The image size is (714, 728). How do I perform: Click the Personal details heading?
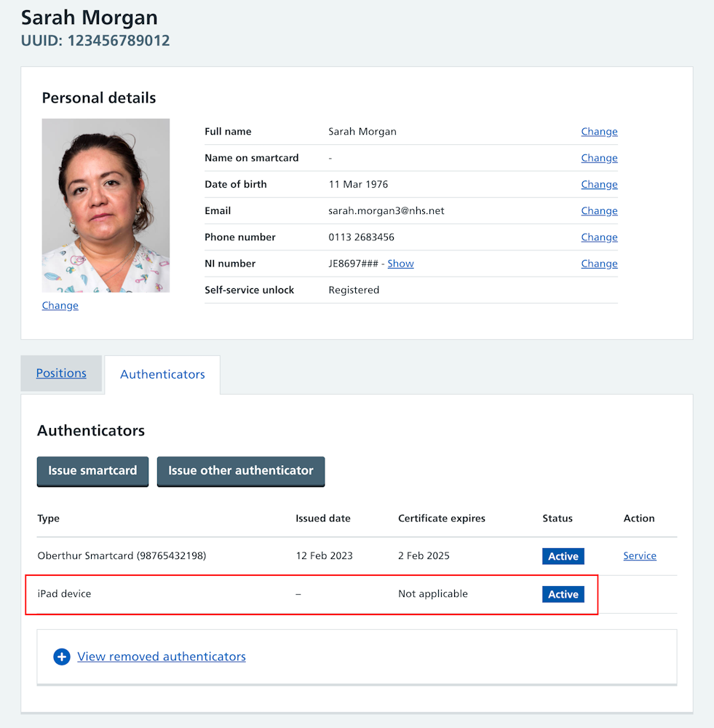point(99,98)
